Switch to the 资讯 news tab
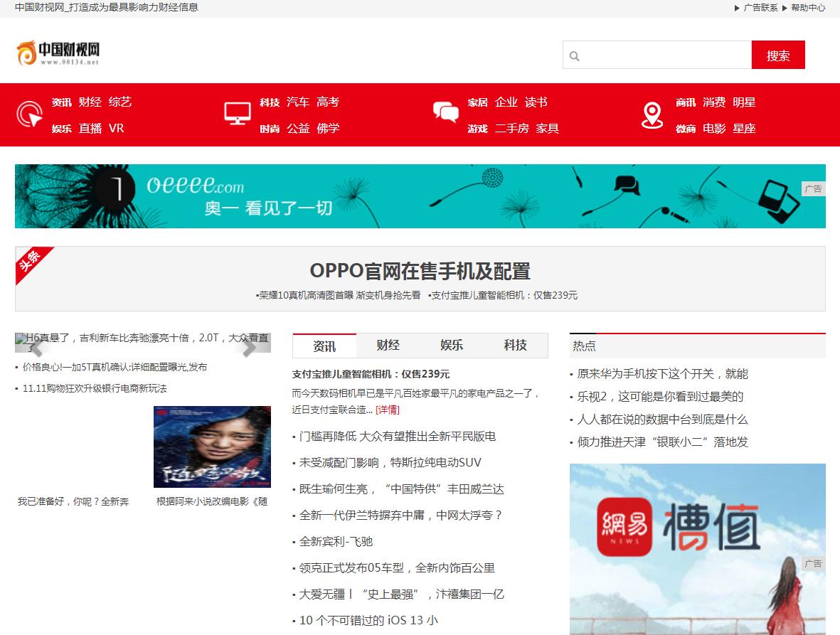840x635 pixels. pos(324,346)
